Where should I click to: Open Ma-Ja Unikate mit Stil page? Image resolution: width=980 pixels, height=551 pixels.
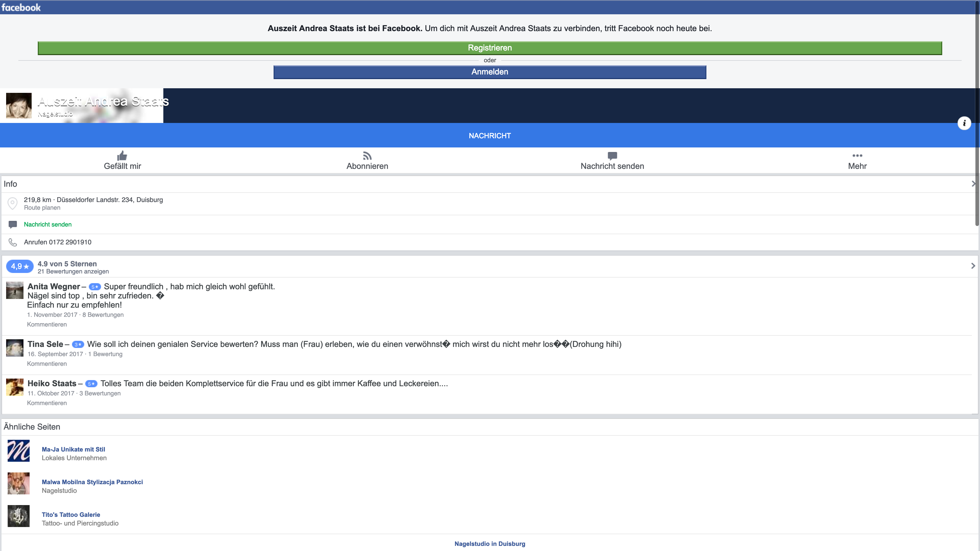coord(73,449)
